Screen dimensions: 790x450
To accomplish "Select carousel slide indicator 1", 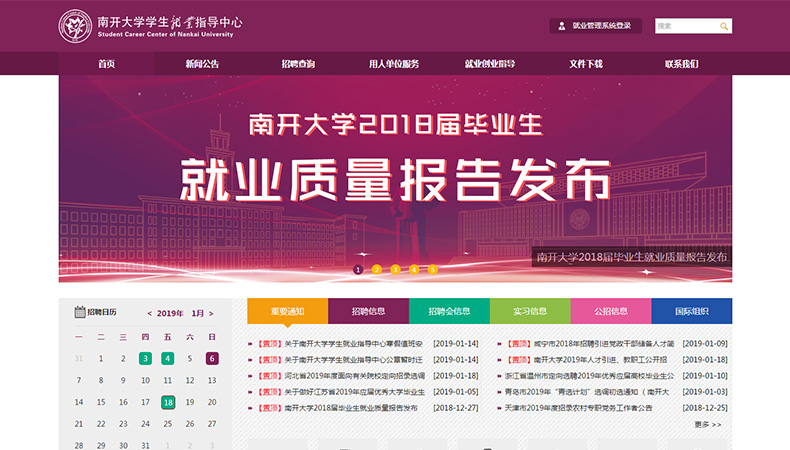I will (357, 269).
